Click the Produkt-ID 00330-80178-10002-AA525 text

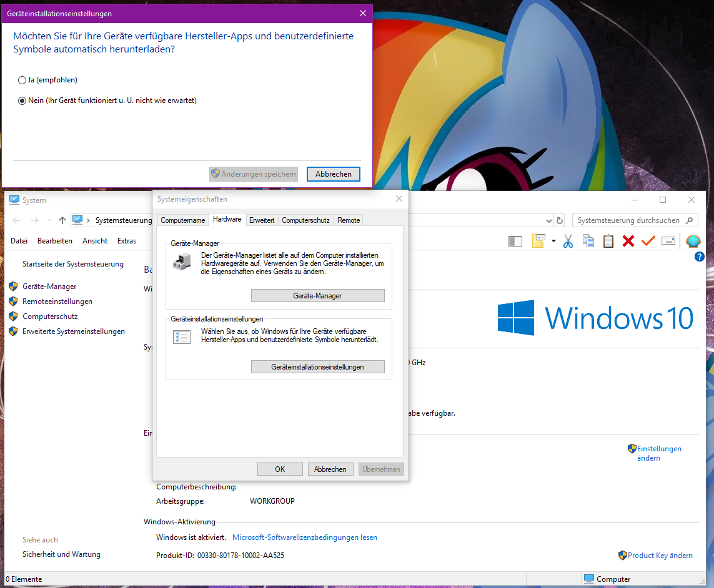click(221, 556)
